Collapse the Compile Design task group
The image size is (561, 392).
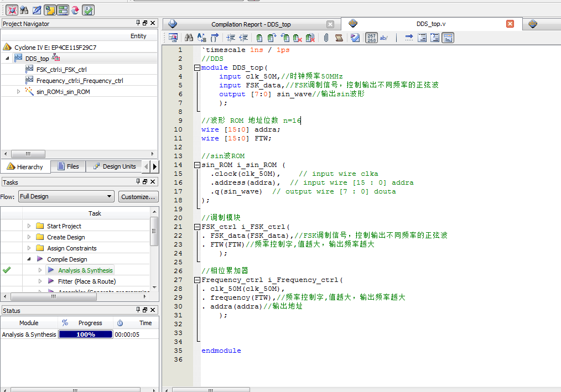[29, 259]
